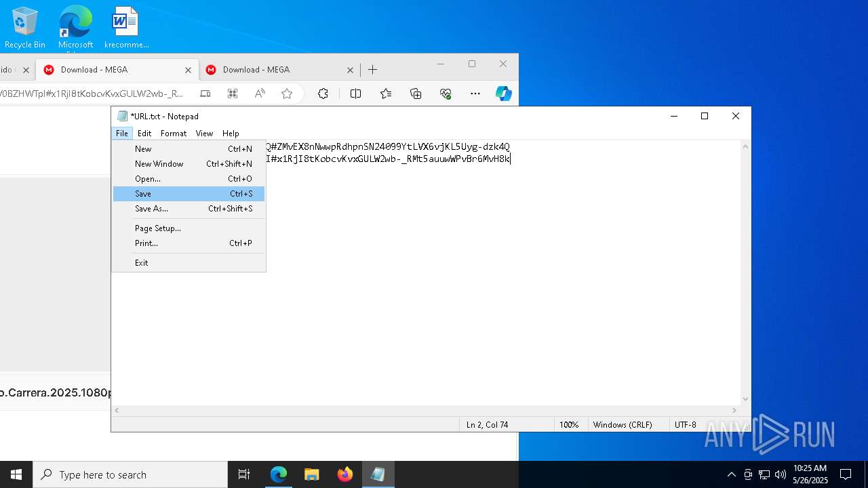Open Notepad Help menu
The image size is (868, 488).
tap(231, 134)
